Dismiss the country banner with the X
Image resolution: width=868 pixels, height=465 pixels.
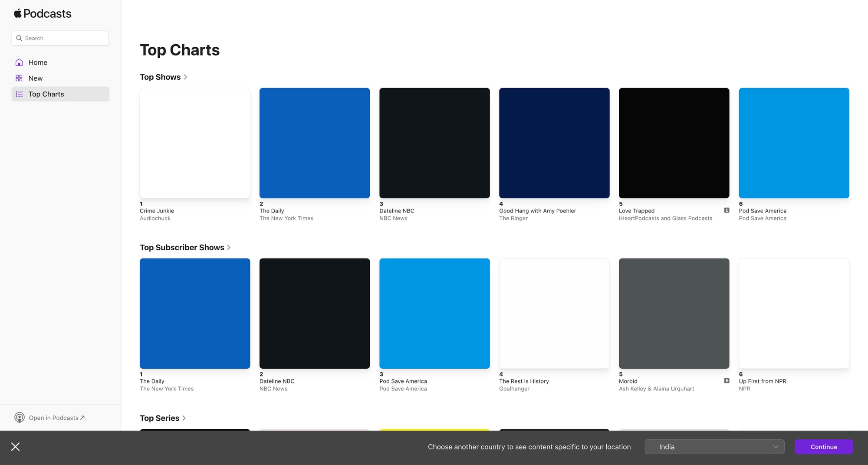[x=15, y=447]
